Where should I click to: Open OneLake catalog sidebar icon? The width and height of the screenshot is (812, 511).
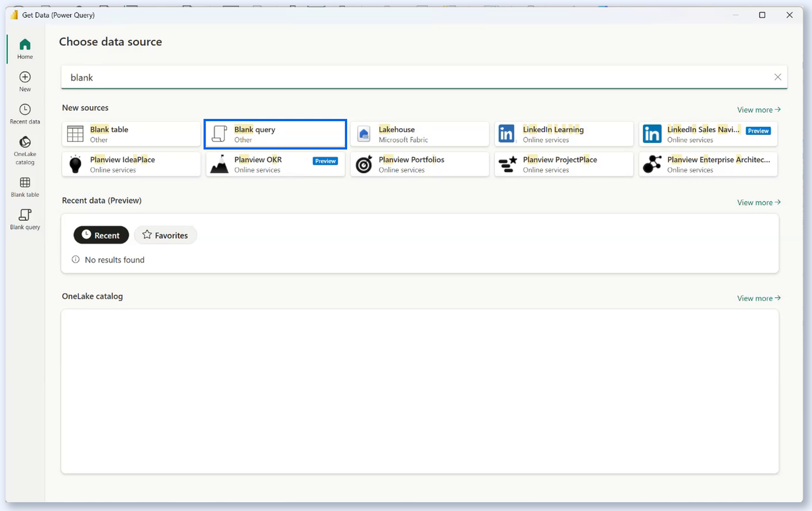point(25,142)
